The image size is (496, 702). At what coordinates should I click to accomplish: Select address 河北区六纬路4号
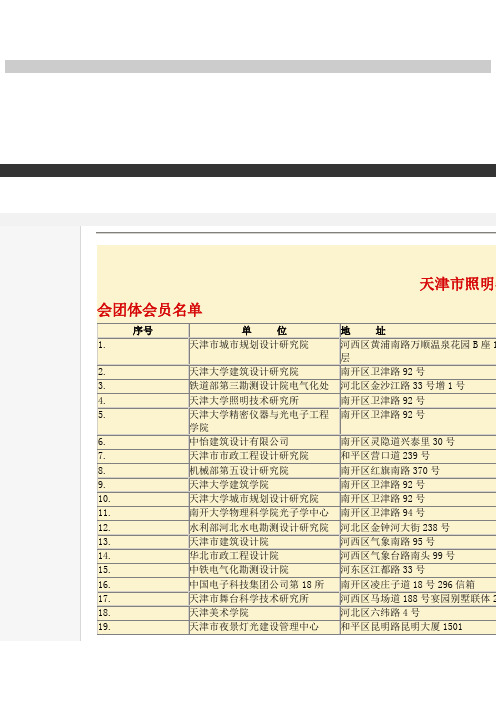381,612
